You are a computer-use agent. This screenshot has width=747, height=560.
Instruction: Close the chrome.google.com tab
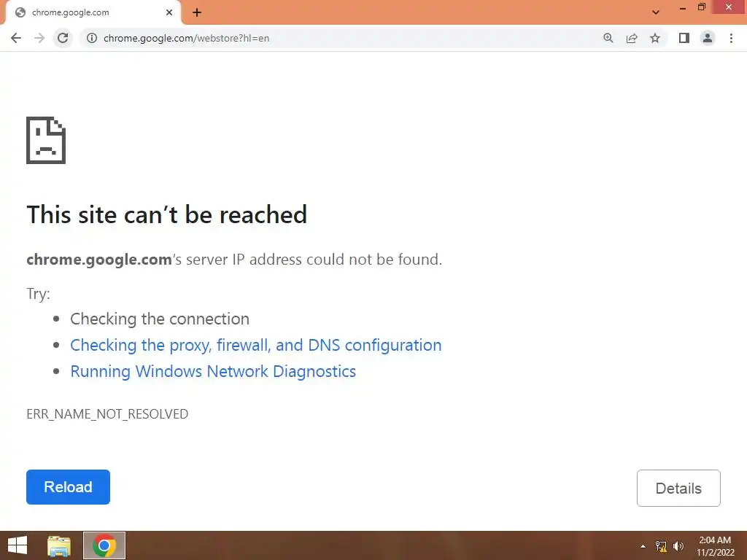169,12
